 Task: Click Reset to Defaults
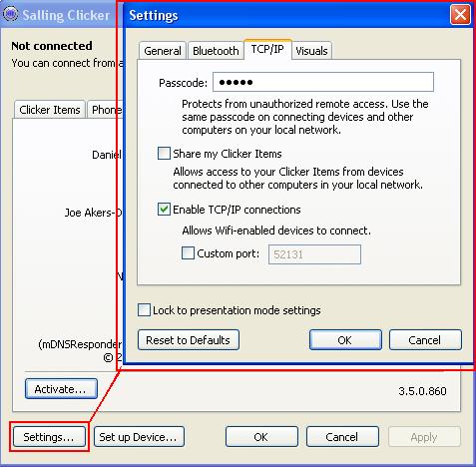click(x=189, y=340)
